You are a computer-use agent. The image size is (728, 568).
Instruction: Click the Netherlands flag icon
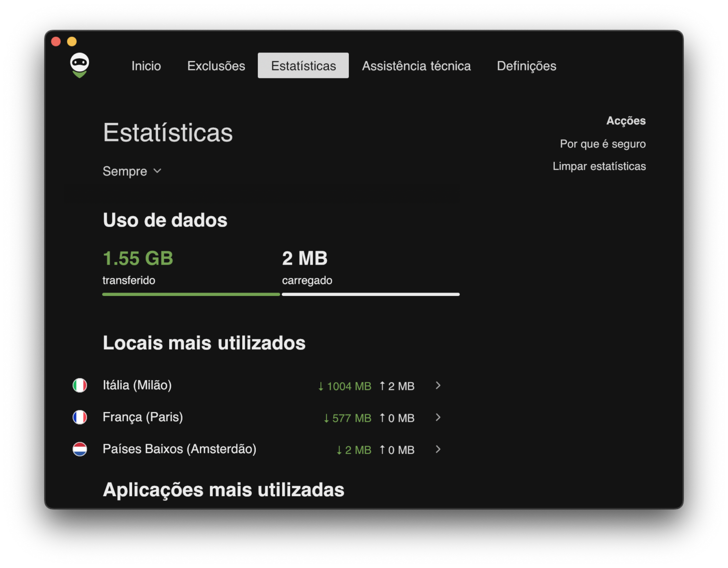[x=80, y=449]
